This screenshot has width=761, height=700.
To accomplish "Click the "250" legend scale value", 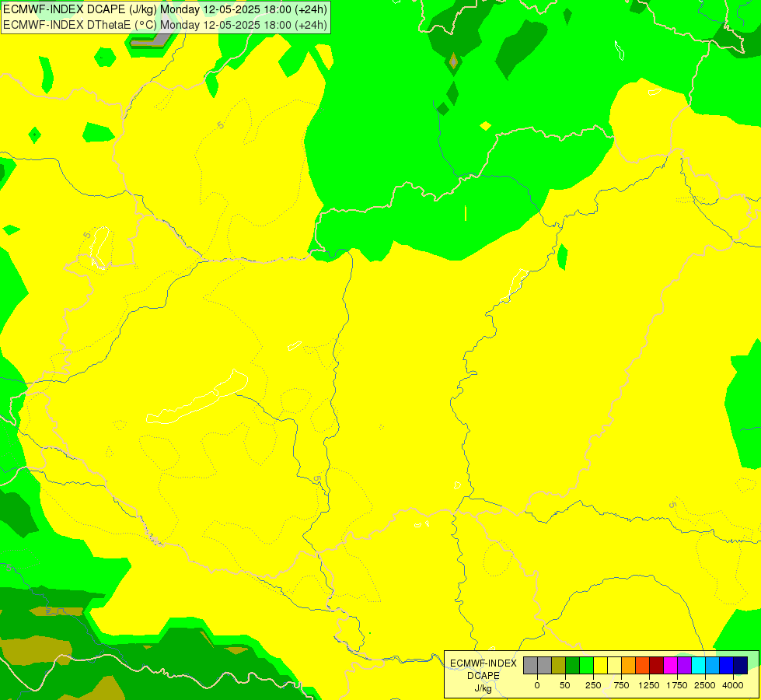I will click(x=593, y=685).
